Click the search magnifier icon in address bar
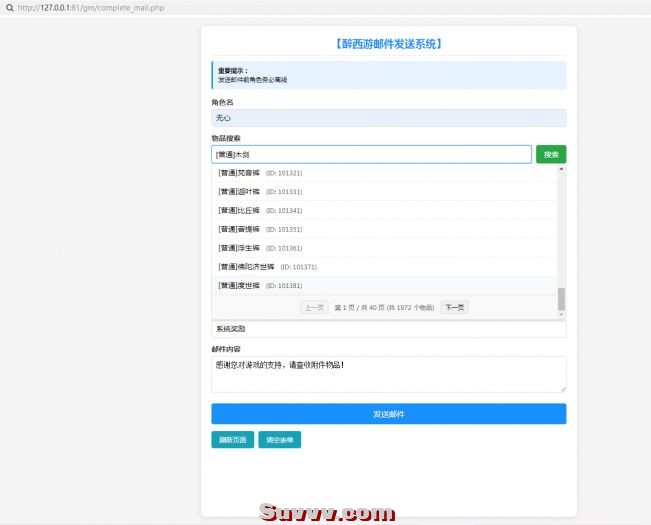Screen dimensions: 651x525 click(8, 7)
